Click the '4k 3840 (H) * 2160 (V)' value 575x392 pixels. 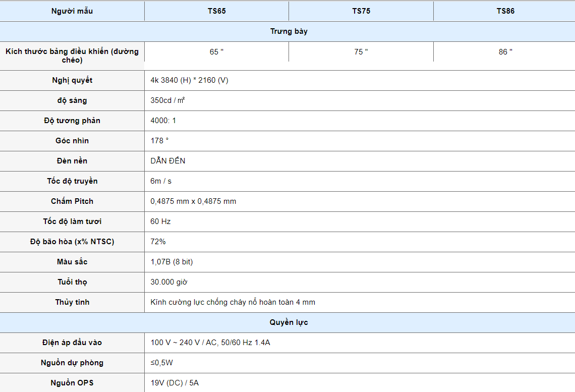189,80
